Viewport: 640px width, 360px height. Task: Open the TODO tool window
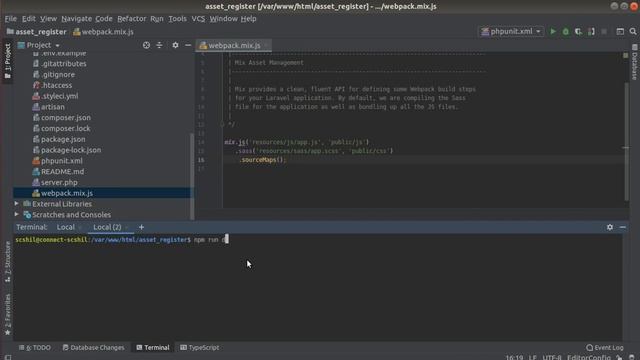coord(35,347)
